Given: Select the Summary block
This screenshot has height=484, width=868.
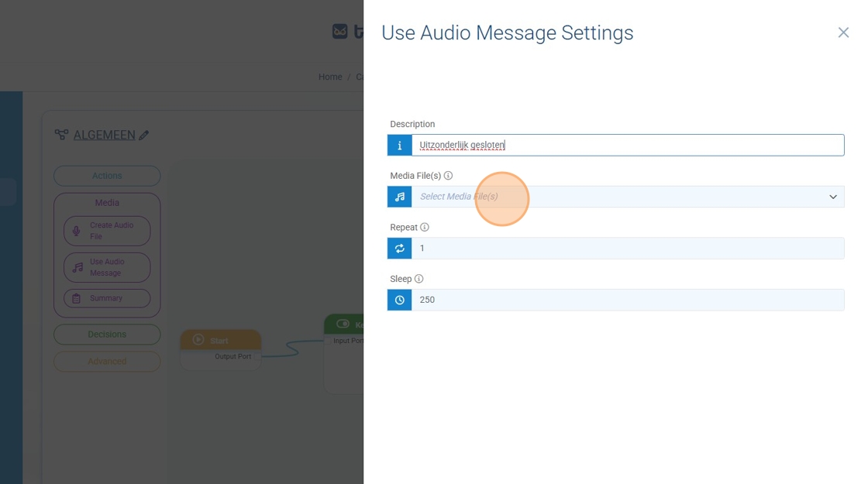Looking at the screenshot, I should pyautogui.click(x=107, y=298).
